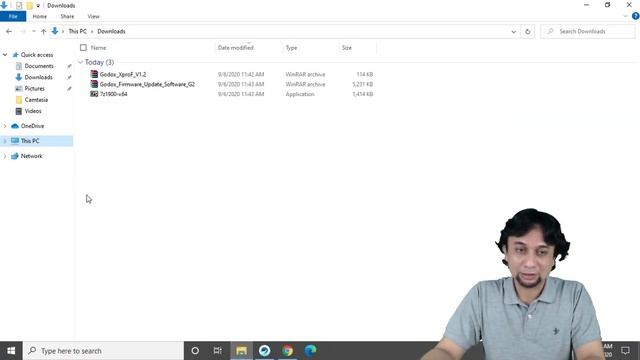This screenshot has width=640, height=360.
Task: Click Properties quick access toolbar icon
Action: click(19, 6)
